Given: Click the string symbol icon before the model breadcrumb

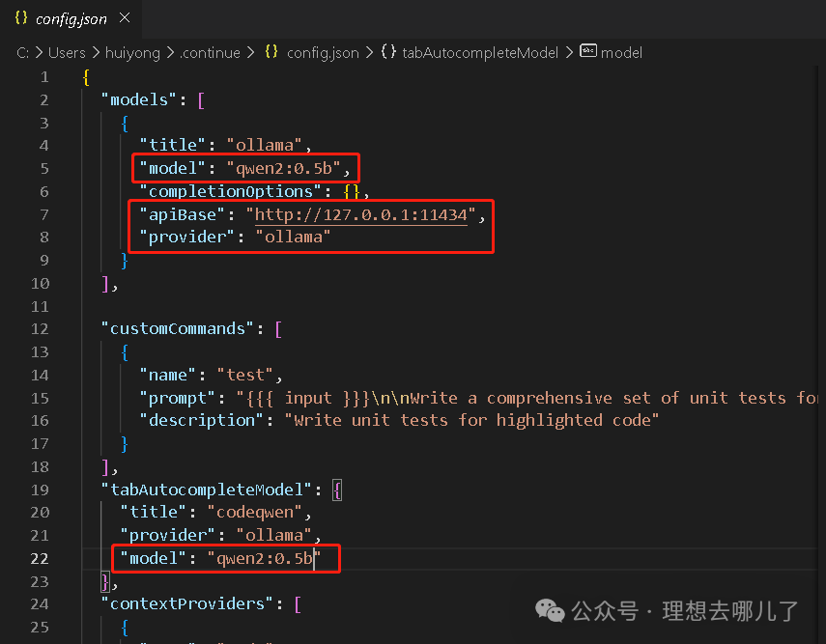Looking at the screenshot, I should click(587, 52).
